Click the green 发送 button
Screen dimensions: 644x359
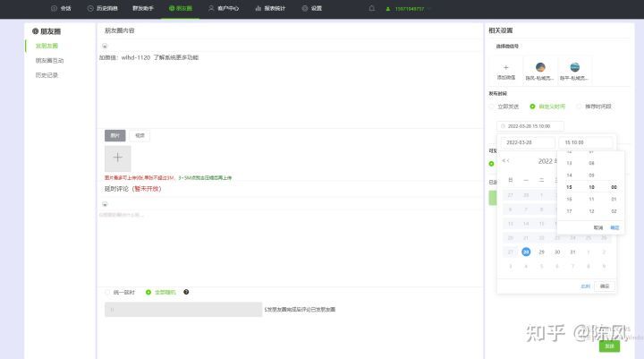point(609,346)
